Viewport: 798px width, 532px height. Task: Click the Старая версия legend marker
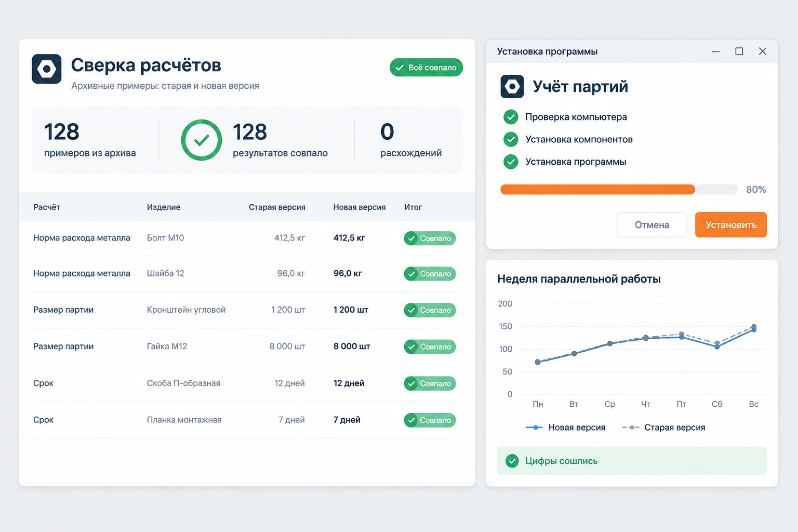(x=631, y=428)
